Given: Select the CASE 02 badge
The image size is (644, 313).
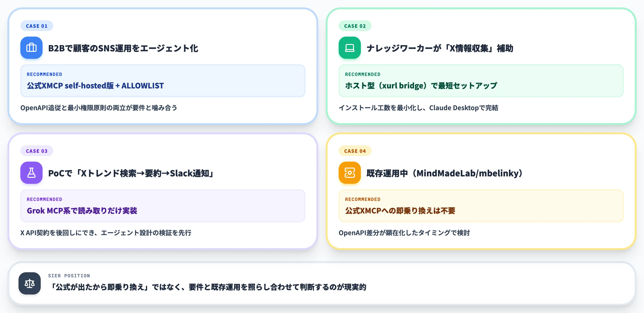Looking at the screenshot, I should tap(355, 26).
